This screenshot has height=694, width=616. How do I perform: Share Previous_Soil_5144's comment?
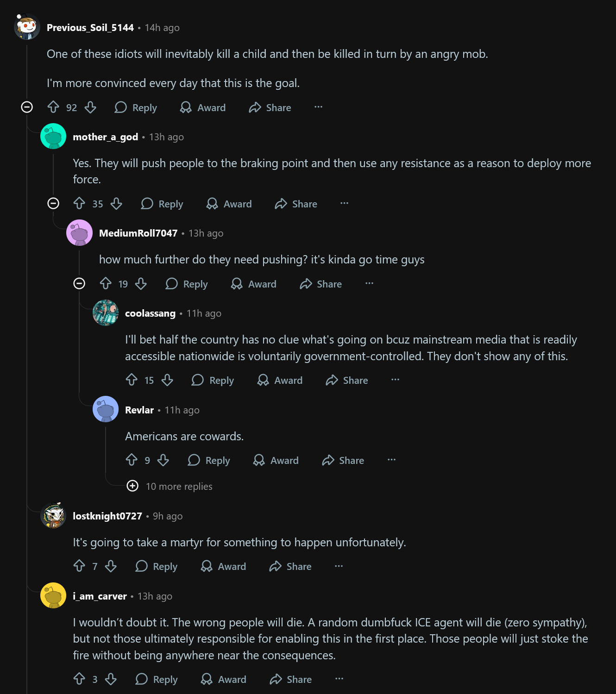pyautogui.click(x=270, y=107)
